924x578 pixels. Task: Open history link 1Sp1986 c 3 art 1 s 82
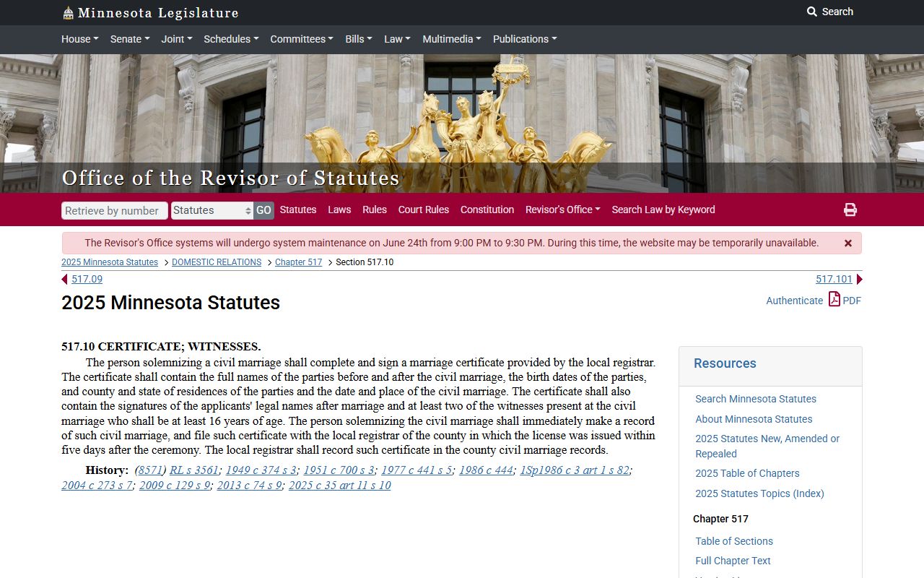tap(575, 470)
